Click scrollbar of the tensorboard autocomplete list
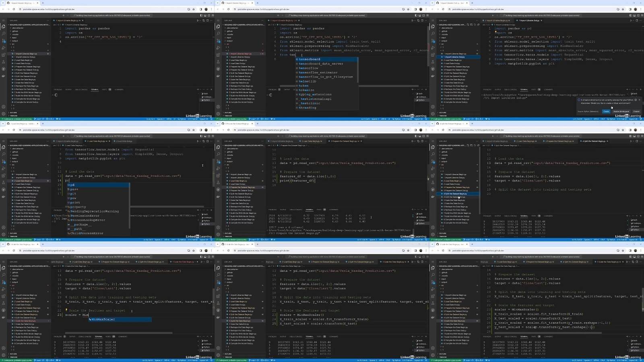The width and height of the screenshot is (644, 362). click(357, 70)
